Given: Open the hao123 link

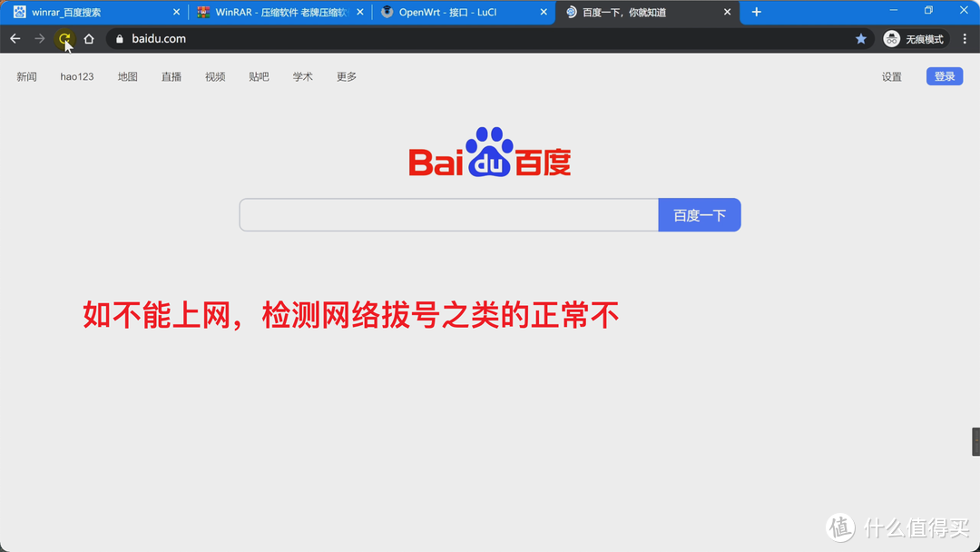Looking at the screenshot, I should click(x=77, y=77).
